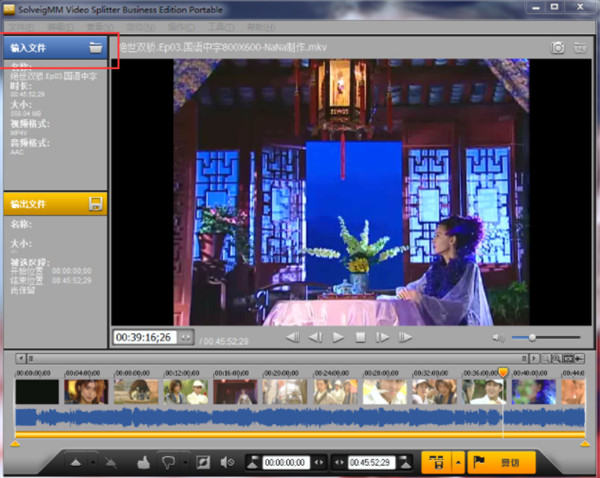Jump to next keyframe button
Viewport: 600px width, 478px height.
click(x=405, y=337)
